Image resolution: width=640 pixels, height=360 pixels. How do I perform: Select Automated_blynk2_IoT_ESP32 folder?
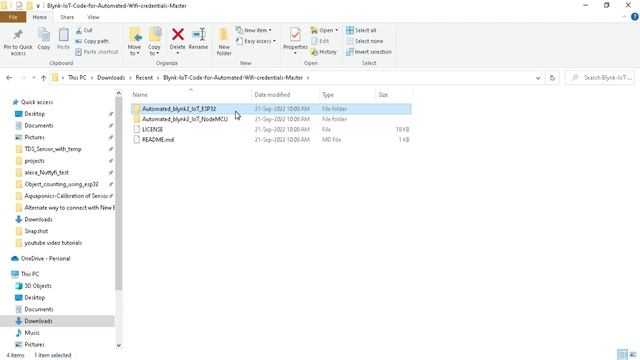click(x=271, y=109)
